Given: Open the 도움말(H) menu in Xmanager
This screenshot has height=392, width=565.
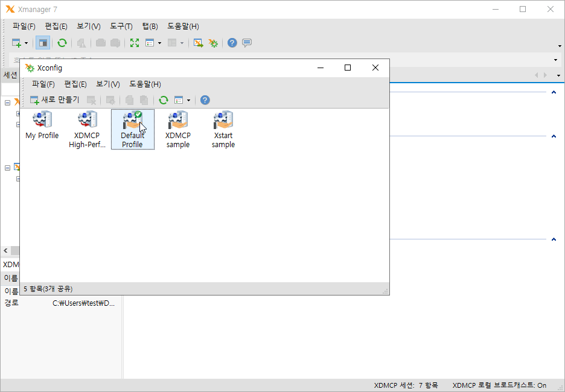Looking at the screenshot, I should click(183, 27).
